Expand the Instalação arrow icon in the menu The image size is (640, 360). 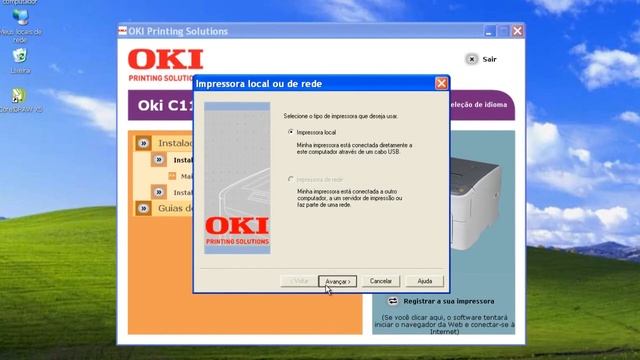[x=143, y=143]
